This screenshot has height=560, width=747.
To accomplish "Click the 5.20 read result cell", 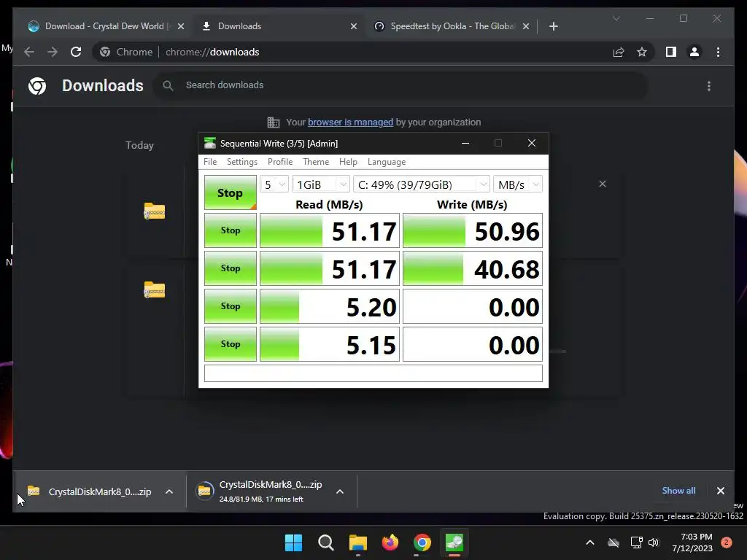I will click(330, 306).
